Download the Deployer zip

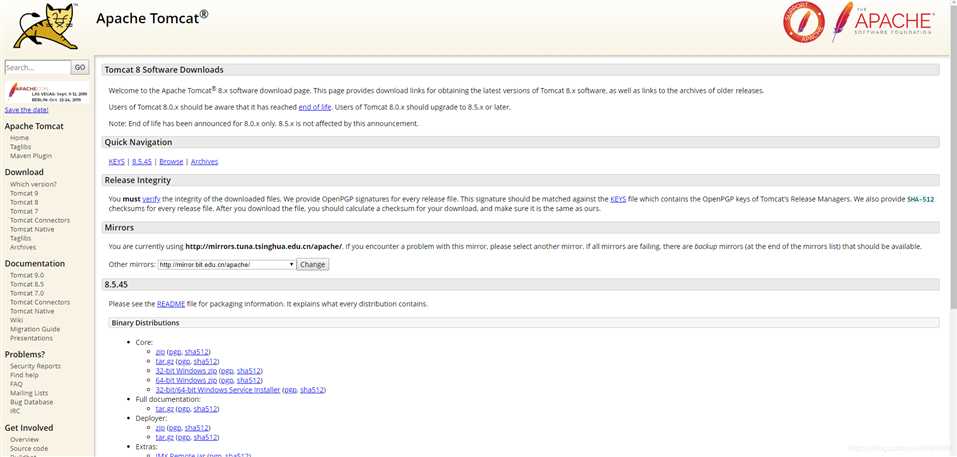pos(160,428)
